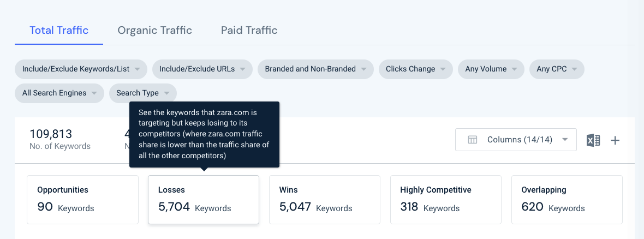The image size is (644, 239).
Task: Open the Columns (14/14) dropdown
Action: (516, 140)
